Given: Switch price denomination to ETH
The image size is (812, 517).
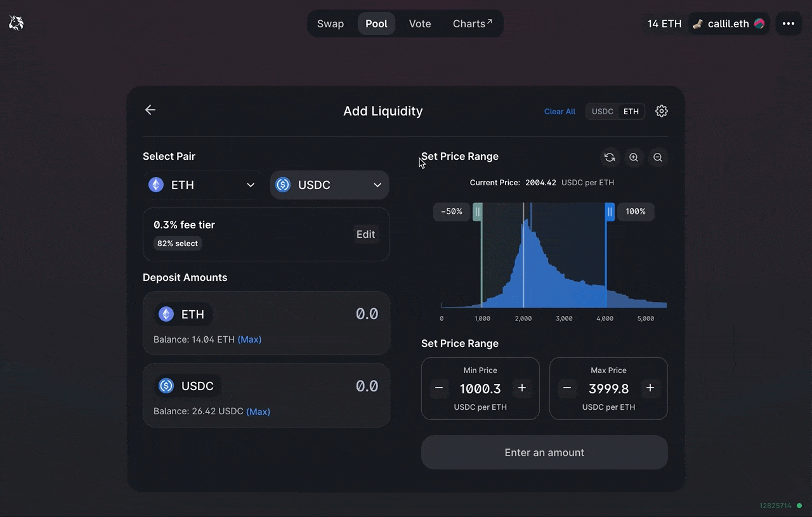Looking at the screenshot, I should tap(631, 112).
